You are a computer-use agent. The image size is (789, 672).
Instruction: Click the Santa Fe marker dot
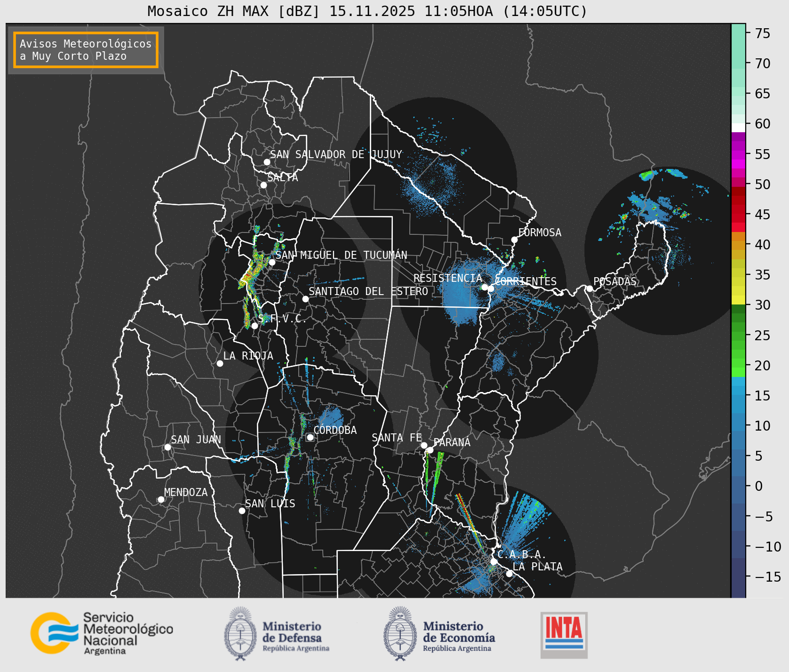pos(424,445)
